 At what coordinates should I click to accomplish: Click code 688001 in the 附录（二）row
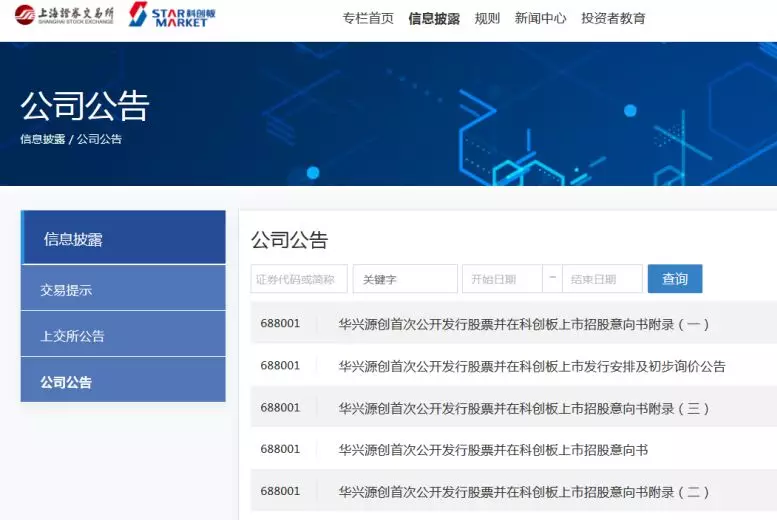tap(280, 491)
